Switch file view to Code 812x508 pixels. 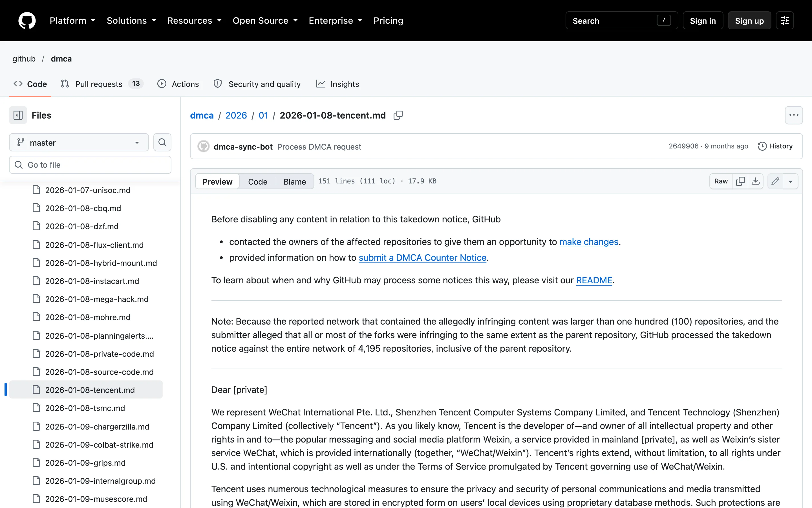click(x=258, y=181)
